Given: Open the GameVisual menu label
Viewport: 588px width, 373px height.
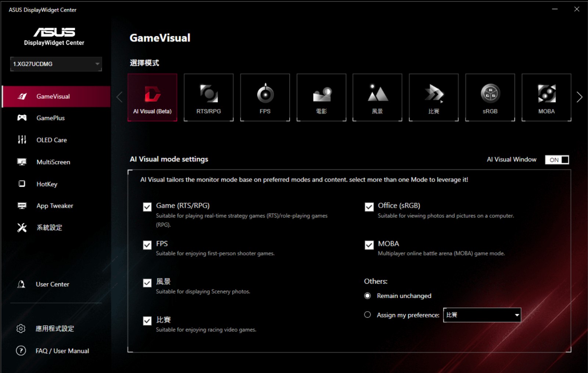Looking at the screenshot, I should tap(53, 96).
